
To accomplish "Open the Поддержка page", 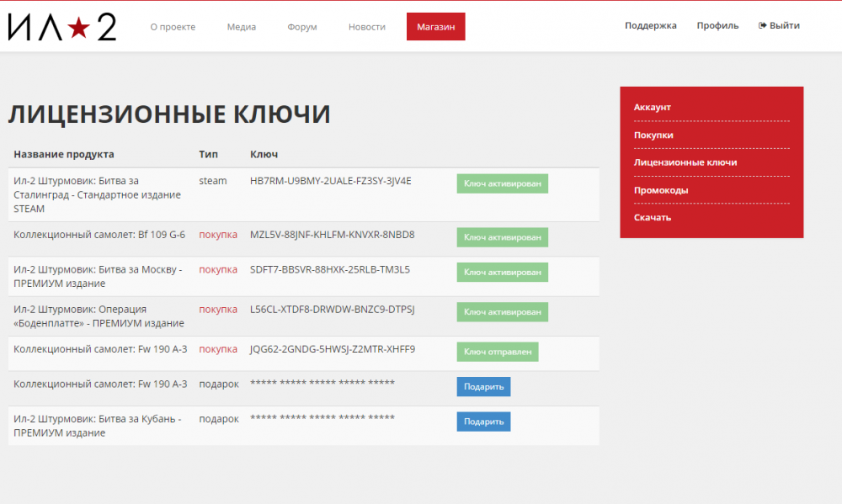I will pyautogui.click(x=650, y=25).
